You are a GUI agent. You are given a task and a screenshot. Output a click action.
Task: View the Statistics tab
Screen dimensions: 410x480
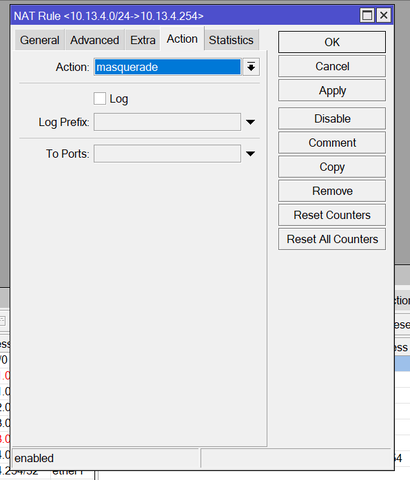tap(231, 40)
